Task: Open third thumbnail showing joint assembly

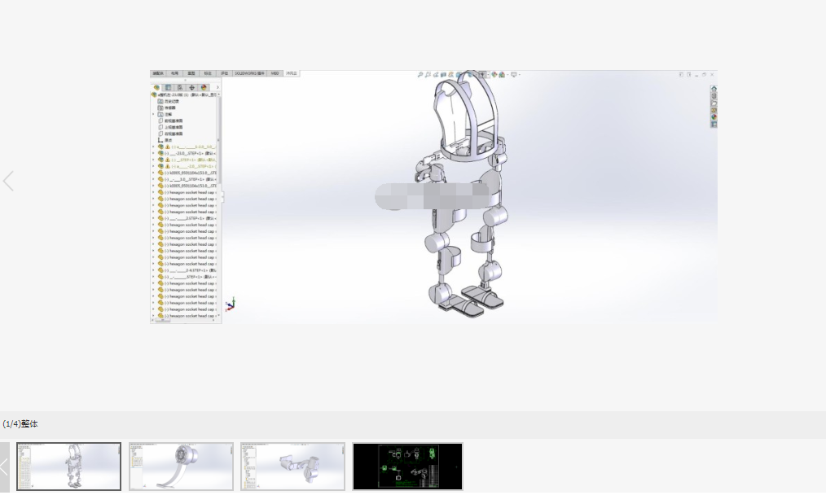Action: [x=293, y=467]
